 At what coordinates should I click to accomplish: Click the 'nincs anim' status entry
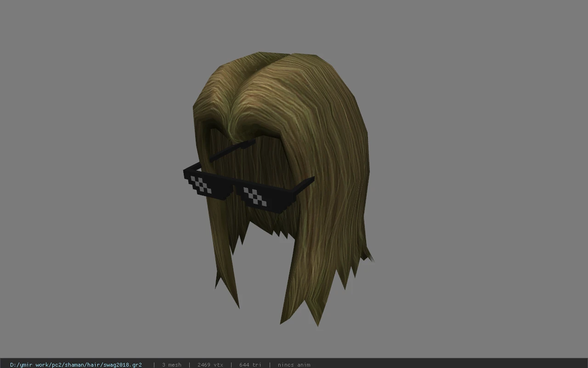[x=294, y=365]
